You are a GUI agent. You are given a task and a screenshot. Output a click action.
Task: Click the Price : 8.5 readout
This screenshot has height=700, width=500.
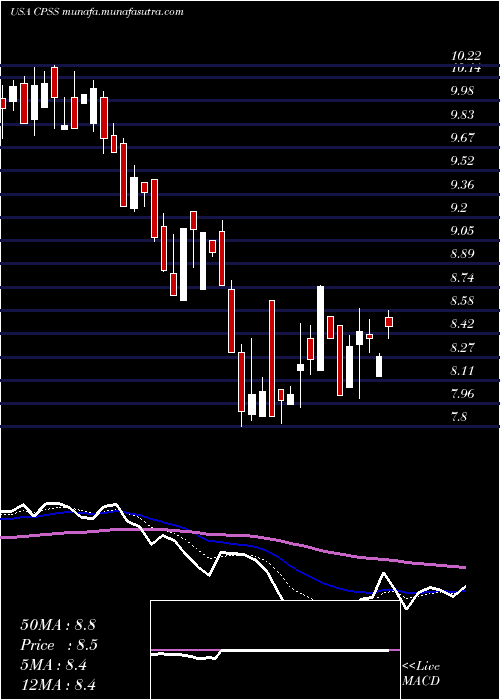(x=59, y=645)
